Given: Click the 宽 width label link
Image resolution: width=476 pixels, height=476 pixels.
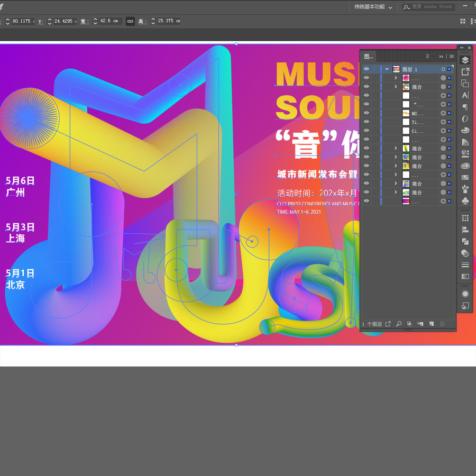Looking at the screenshot, I should coord(85,21).
